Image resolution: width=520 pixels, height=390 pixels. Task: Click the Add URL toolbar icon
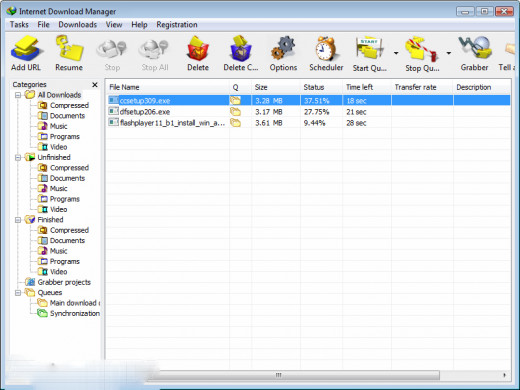pos(26,53)
